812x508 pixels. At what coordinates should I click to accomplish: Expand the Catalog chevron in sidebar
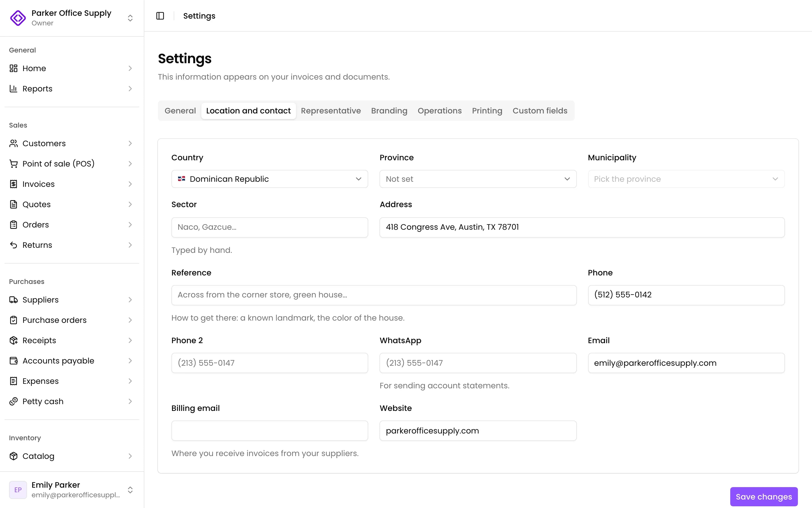[x=130, y=456]
